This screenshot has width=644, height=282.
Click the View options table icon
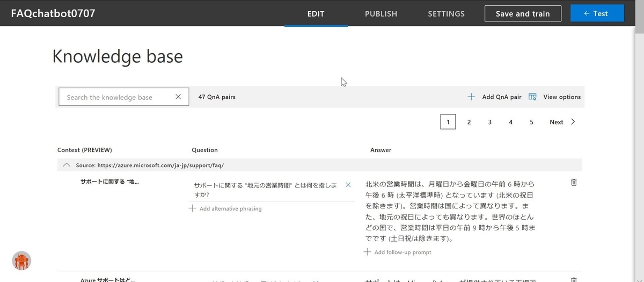click(532, 97)
